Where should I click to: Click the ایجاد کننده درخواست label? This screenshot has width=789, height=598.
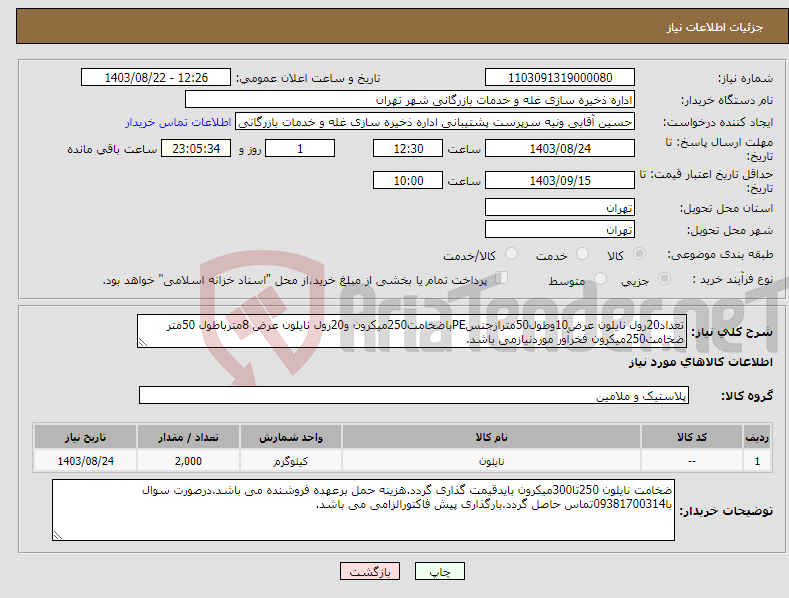[x=718, y=122]
